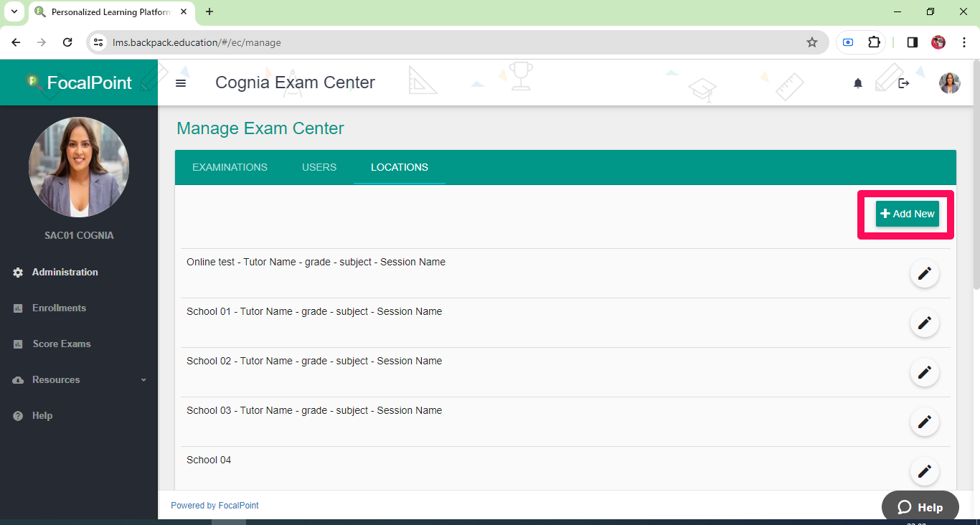
Task: Edit School 04 location with pencil icon
Action: point(925,471)
